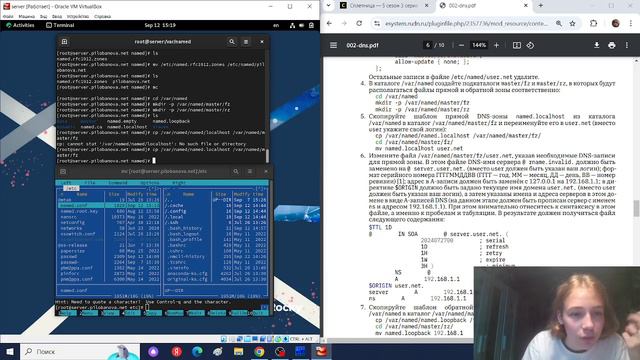Click the PDF vertical scrollbar thumb

coord(636,208)
